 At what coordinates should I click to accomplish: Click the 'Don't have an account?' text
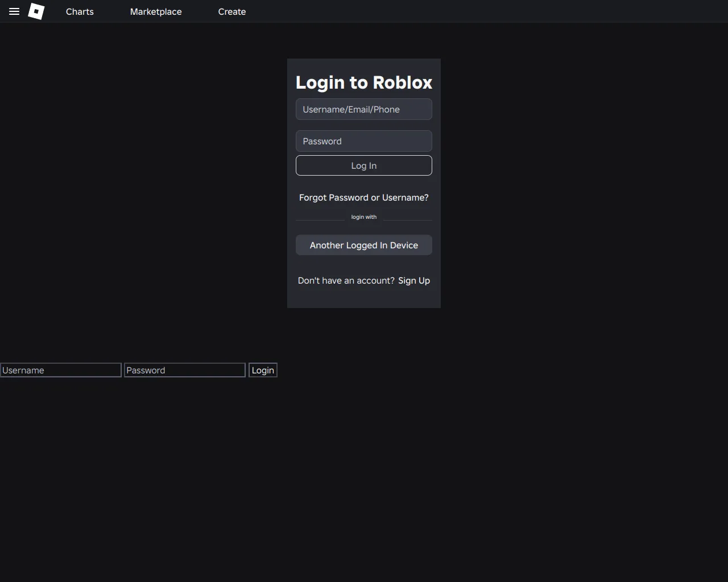(346, 280)
